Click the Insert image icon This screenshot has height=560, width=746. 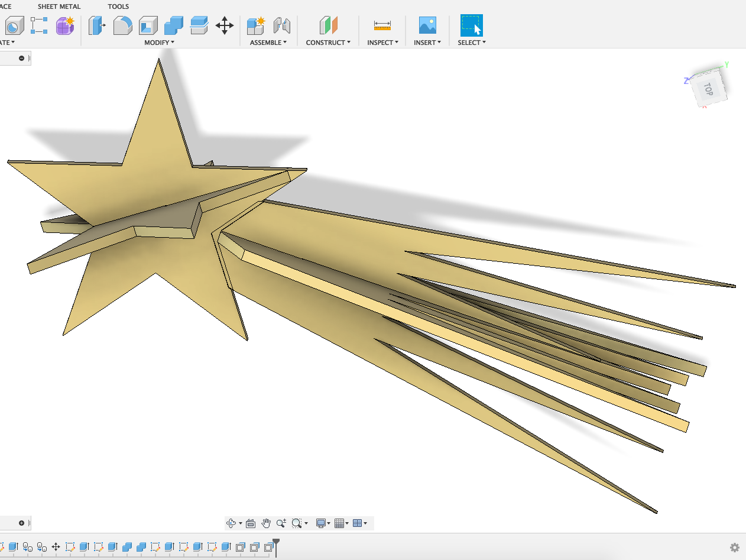(x=427, y=25)
